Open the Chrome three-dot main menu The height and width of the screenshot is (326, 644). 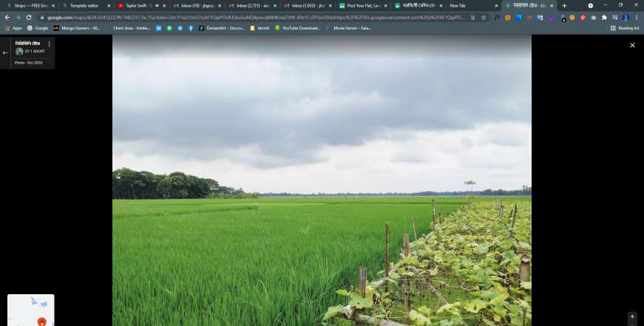(x=636, y=18)
